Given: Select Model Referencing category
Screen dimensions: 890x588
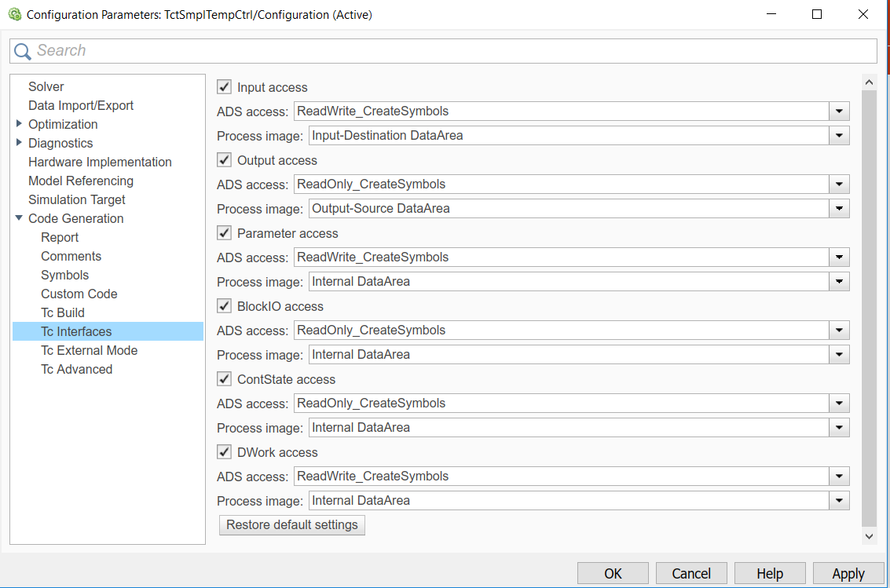Looking at the screenshot, I should 81,181.
